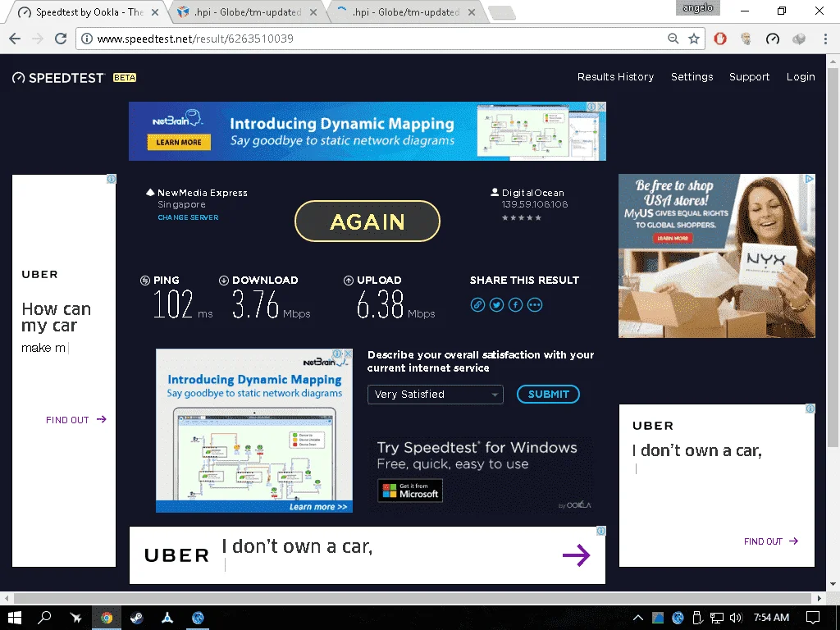The image size is (840, 630).
Task: View site information icon in address bar
Action: tap(86, 39)
